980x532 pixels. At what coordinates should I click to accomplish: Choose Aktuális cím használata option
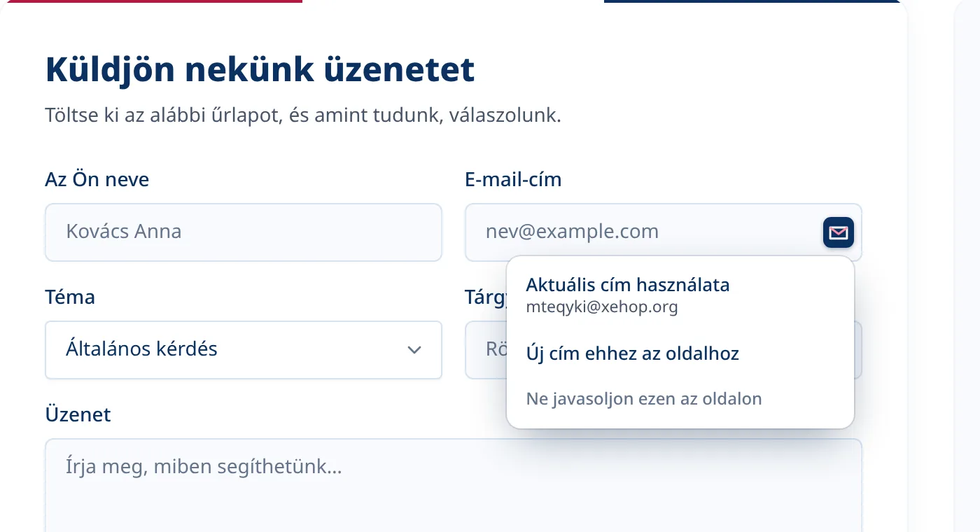point(680,295)
